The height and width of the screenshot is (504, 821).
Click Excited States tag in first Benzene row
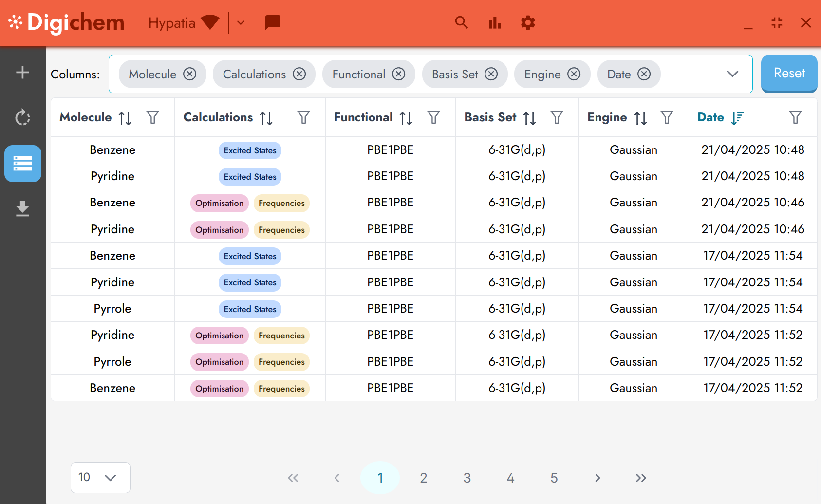click(x=250, y=150)
